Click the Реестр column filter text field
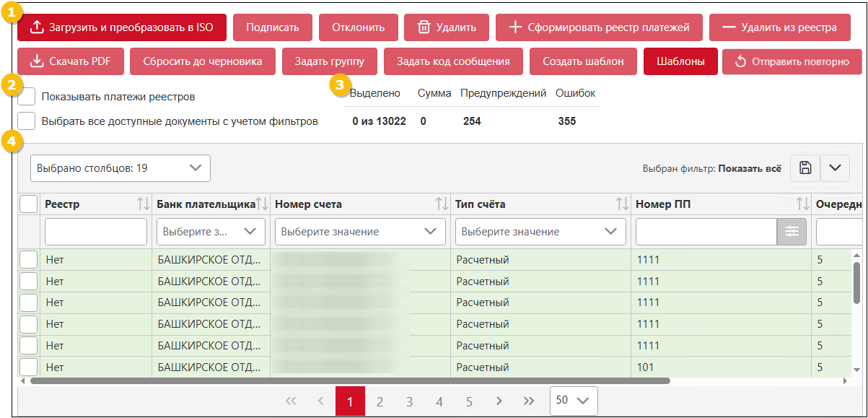 point(96,232)
